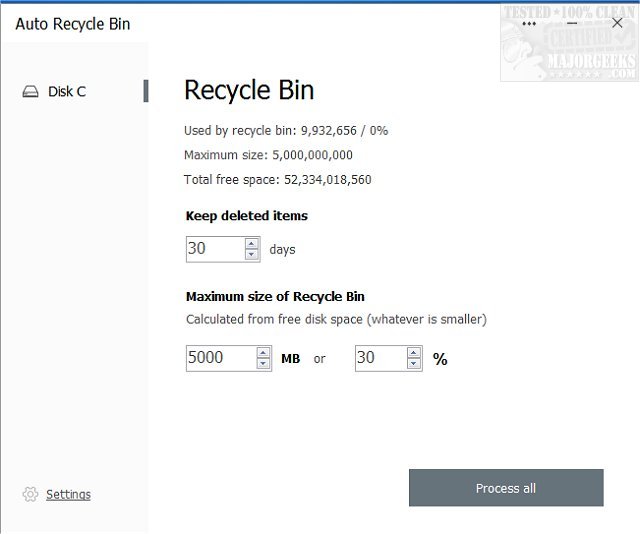This screenshot has width=640, height=534.
Task: Focus the MB maximum size field
Action: (x=220, y=358)
